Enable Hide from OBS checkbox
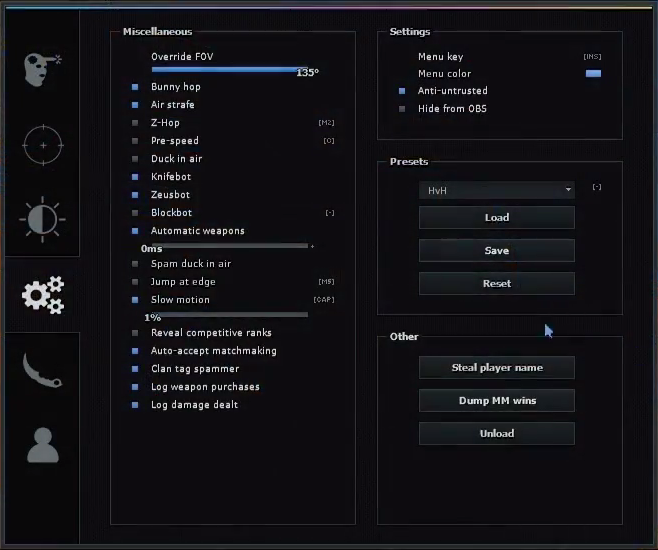The image size is (658, 550). [402, 109]
